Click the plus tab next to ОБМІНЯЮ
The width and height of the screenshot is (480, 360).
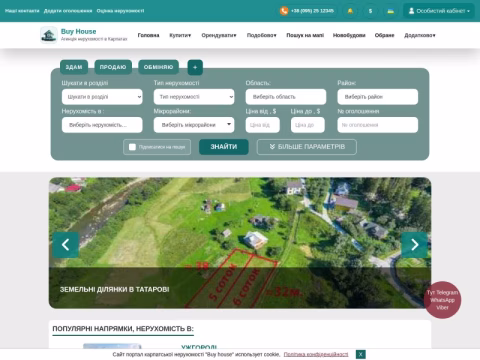[195, 67]
